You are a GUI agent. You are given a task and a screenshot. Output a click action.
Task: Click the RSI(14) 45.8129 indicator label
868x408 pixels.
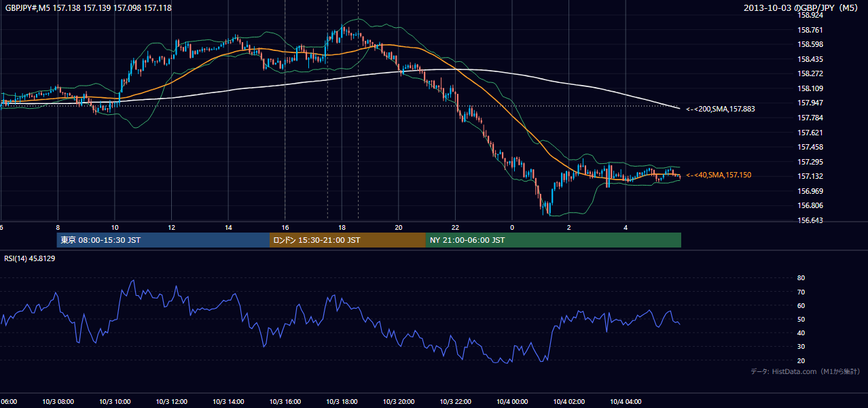30,258
